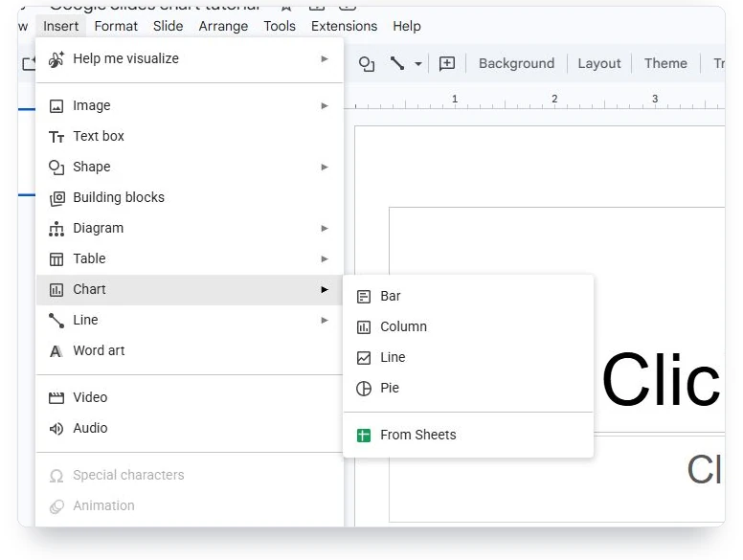Choose Word art menu entry
The image size is (743, 560).
coord(189,351)
